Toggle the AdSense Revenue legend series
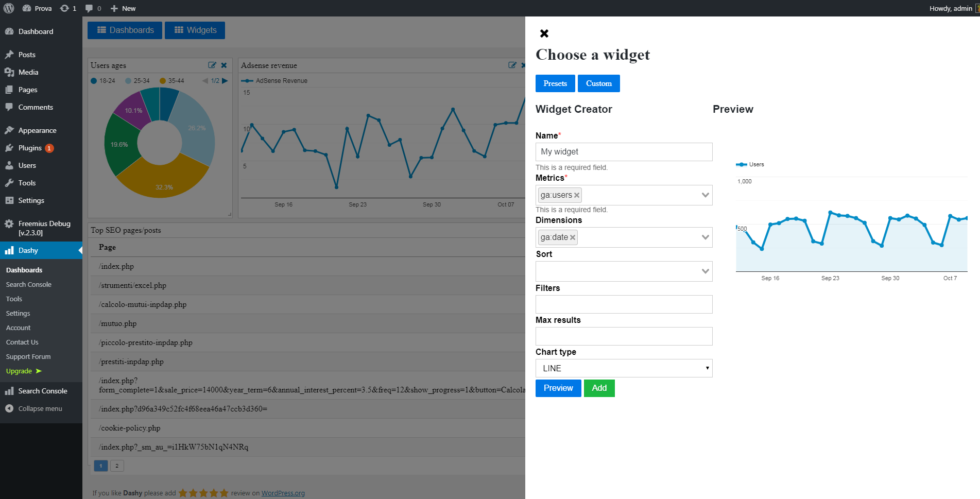Image resolution: width=980 pixels, height=499 pixels. pyautogui.click(x=276, y=81)
